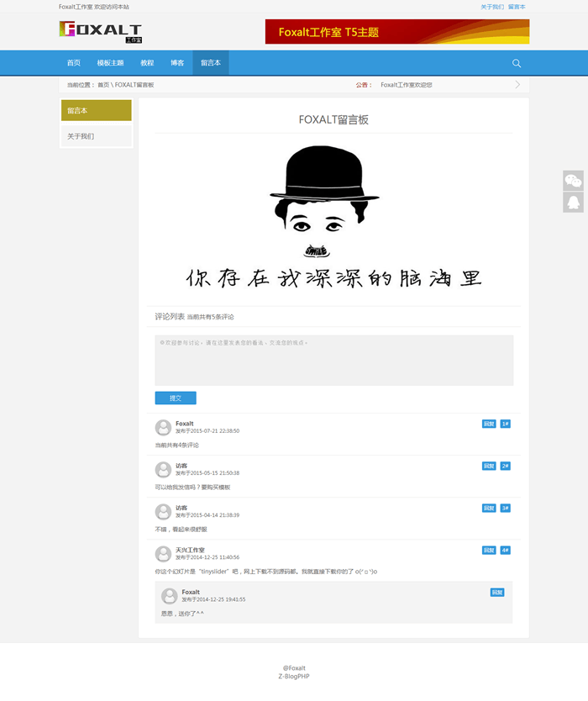This screenshot has height=701, width=588.
Task: Click @Foxalt in the footer
Action: coord(294,668)
